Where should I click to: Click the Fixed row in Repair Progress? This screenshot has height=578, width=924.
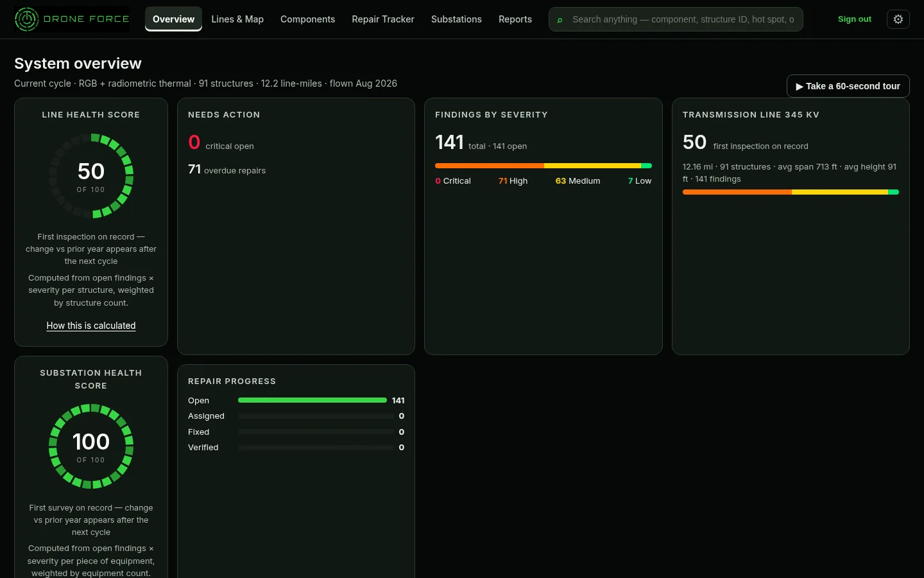[x=296, y=432]
